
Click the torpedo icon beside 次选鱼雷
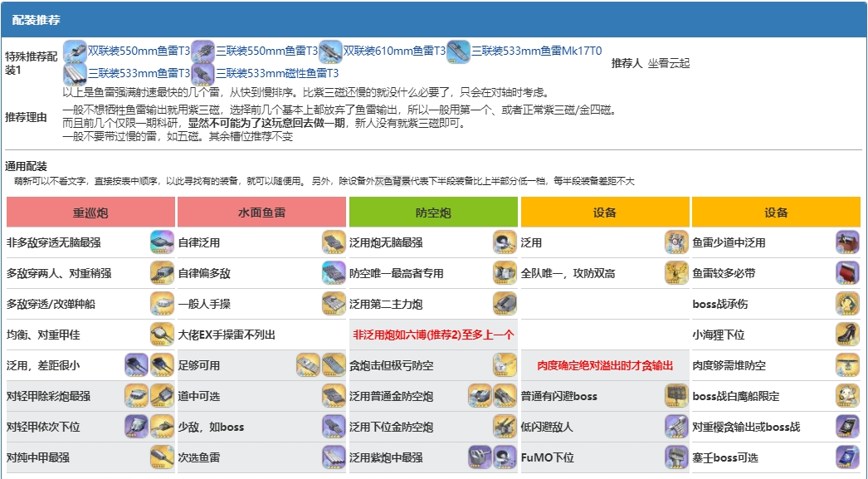tap(334, 457)
